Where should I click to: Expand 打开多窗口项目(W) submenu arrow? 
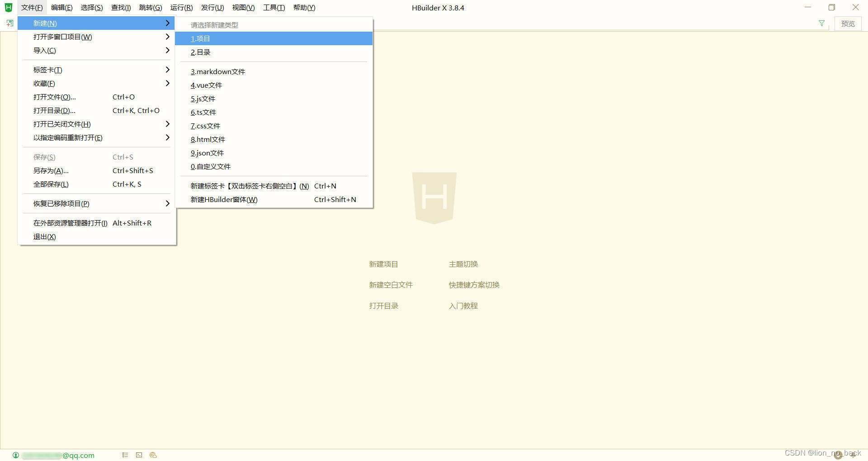(167, 37)
